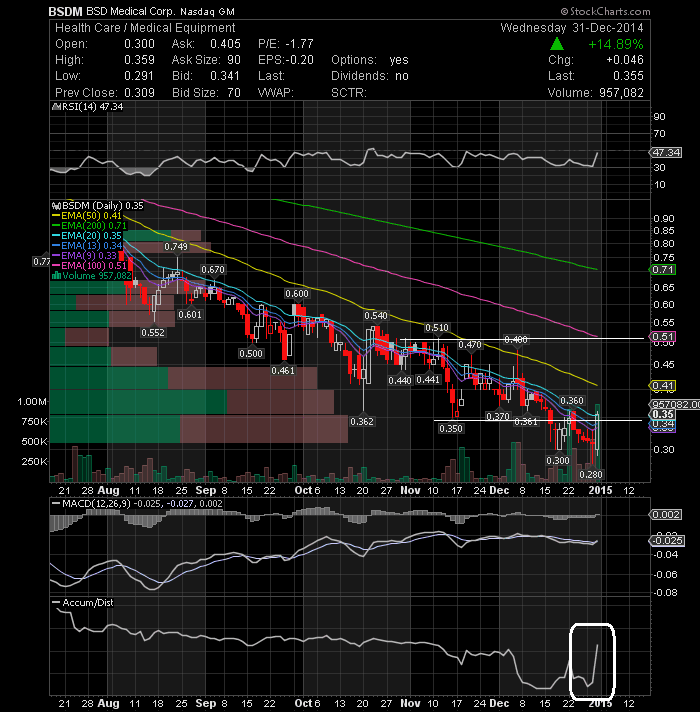The height and width of the screenshot is (712, 700).
Task: Click the 0.362 price low label
Action: [x=362, y=422]
